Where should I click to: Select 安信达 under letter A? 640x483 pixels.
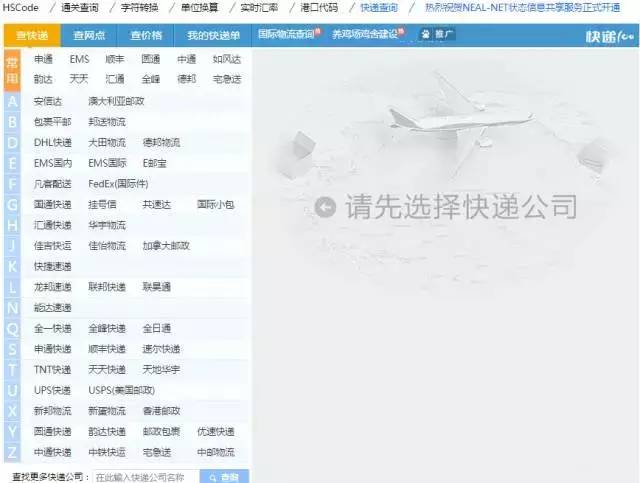click(x=48, y=101)
